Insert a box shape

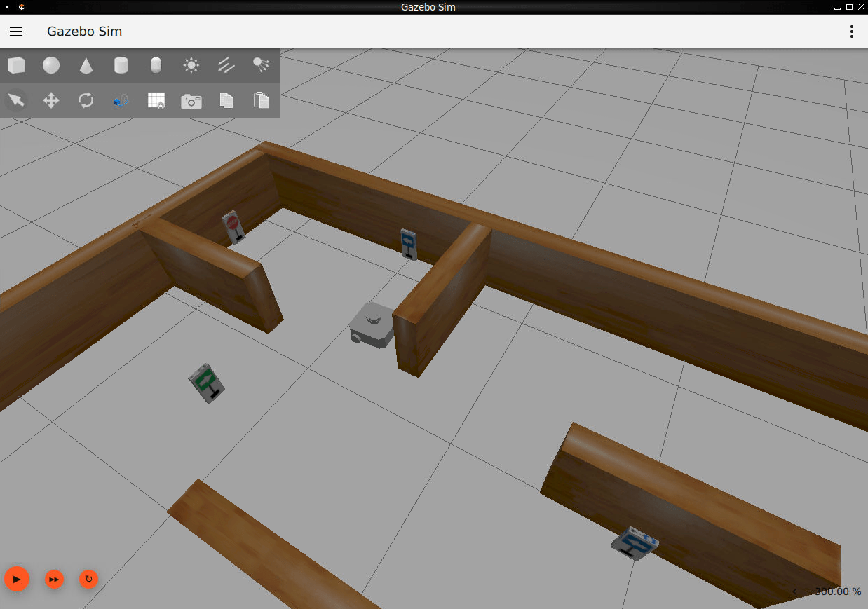click(16, 65)
